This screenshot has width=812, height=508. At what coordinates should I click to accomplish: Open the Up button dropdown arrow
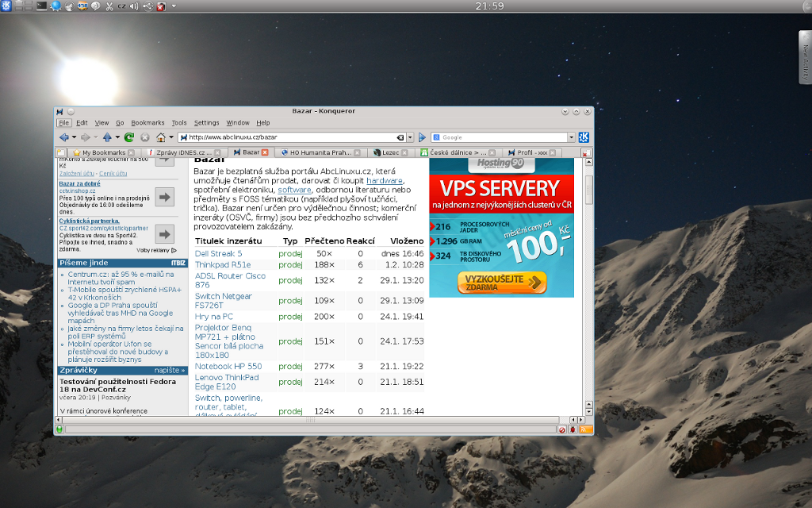click(117, 137)
